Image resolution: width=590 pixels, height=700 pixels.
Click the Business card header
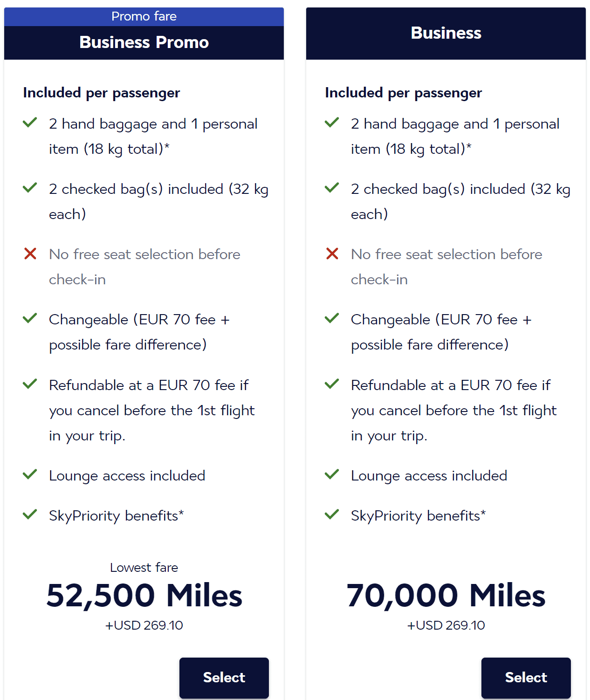tap(446, 33)
